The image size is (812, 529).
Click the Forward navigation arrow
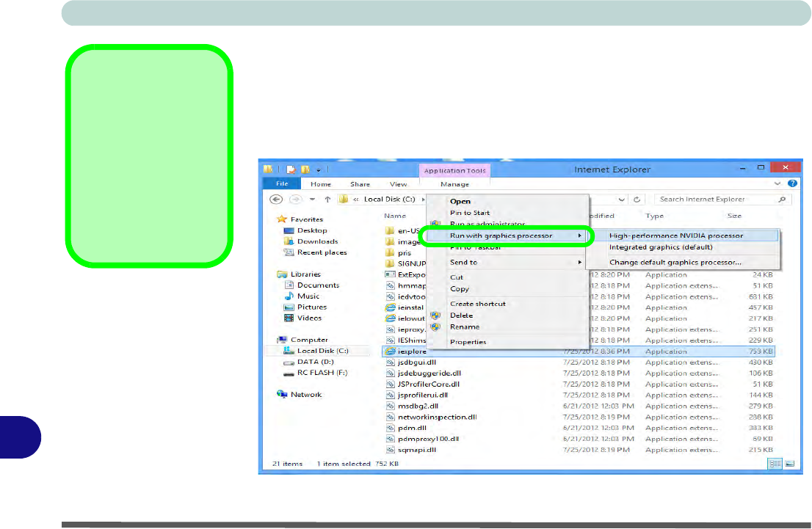(295, 200)
